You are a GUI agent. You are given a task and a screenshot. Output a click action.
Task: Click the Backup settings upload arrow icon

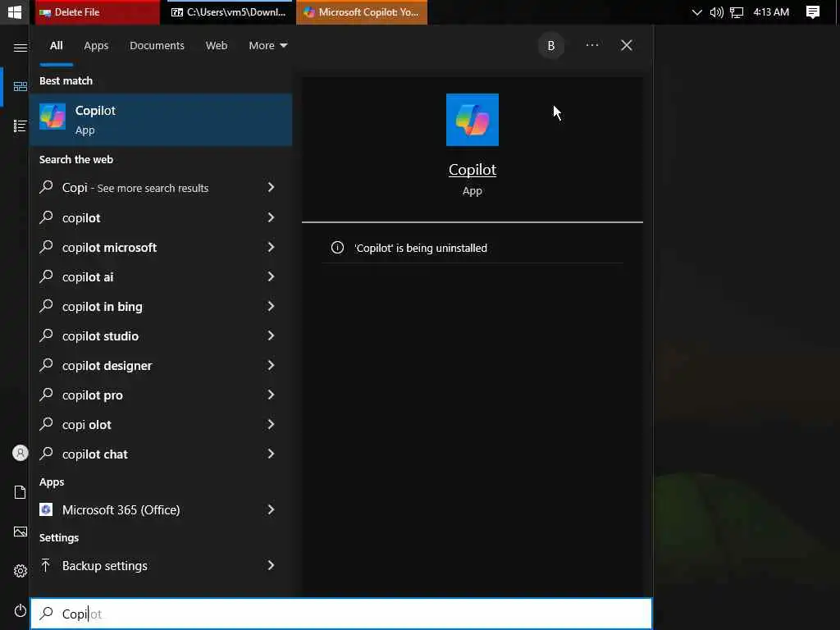click(46, 565)
